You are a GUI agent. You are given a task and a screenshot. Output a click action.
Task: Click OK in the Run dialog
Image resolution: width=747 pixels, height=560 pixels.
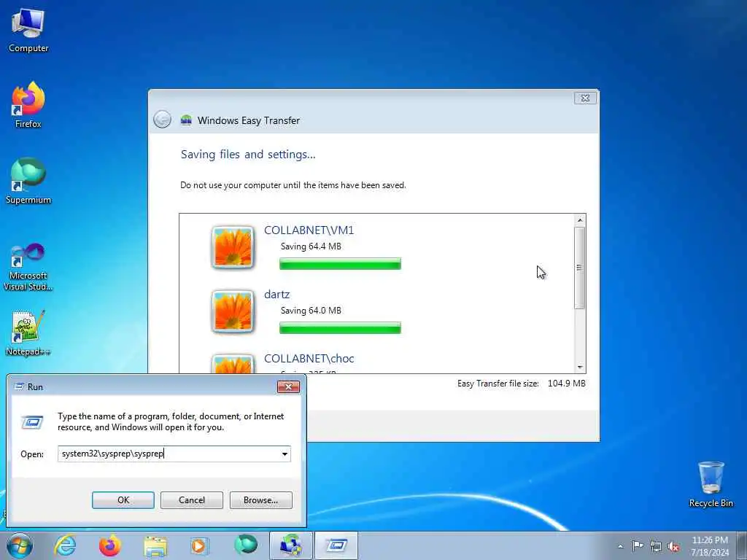pos(123,500)
